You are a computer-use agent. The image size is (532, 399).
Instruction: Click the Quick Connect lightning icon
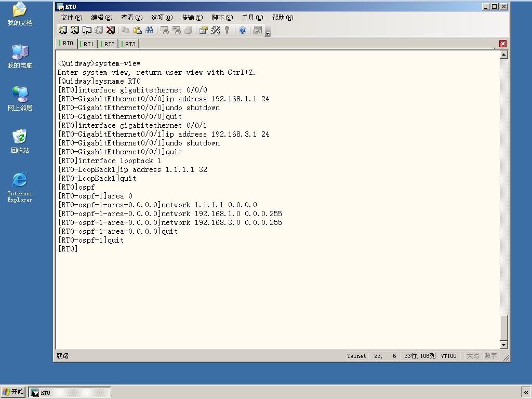pyautogui.click(x=75, y=30)
